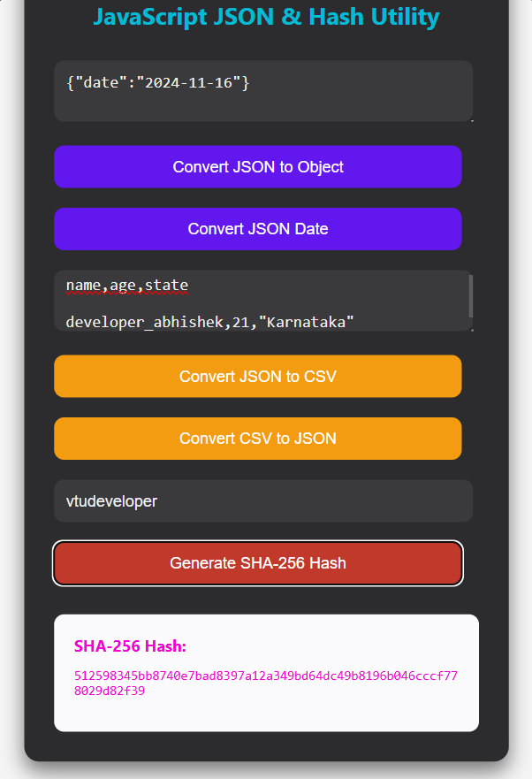Image resolution: width=532 pixels, height=779 pixels.
Task: Grab the JSON textarea resize handle corner
Action: [471, 120]
